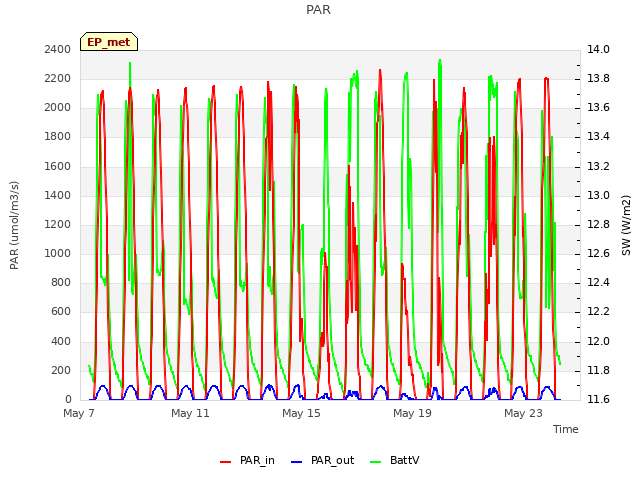640x480 pixels.
Task: Click the 'PAR (umol/m3/s)' y-axis title
Action: tap(14, 225)
